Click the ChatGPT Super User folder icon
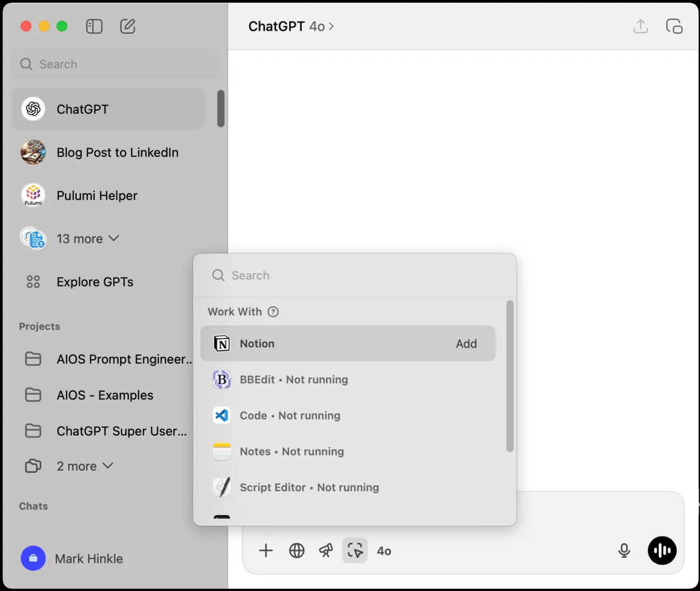The height and width of the screenshot is (591, 700). 33,431
